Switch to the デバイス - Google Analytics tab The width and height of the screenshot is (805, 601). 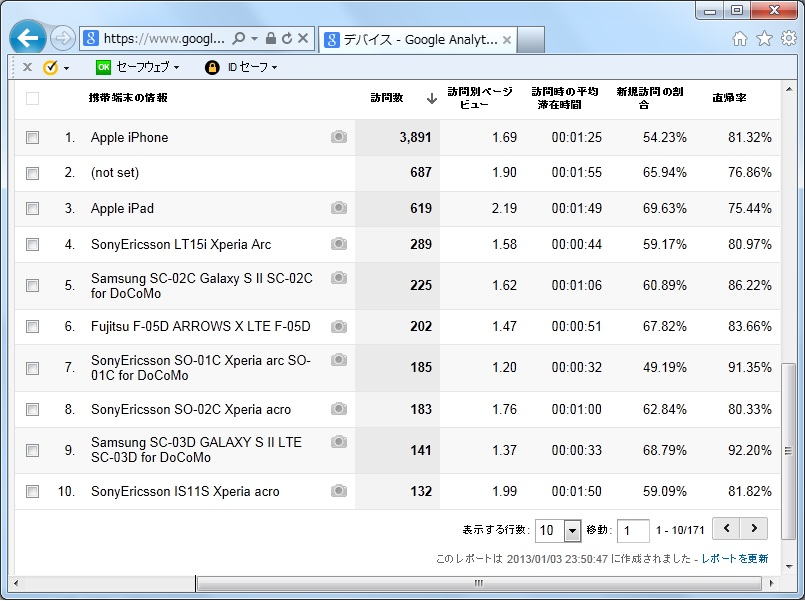pos(420,40)
